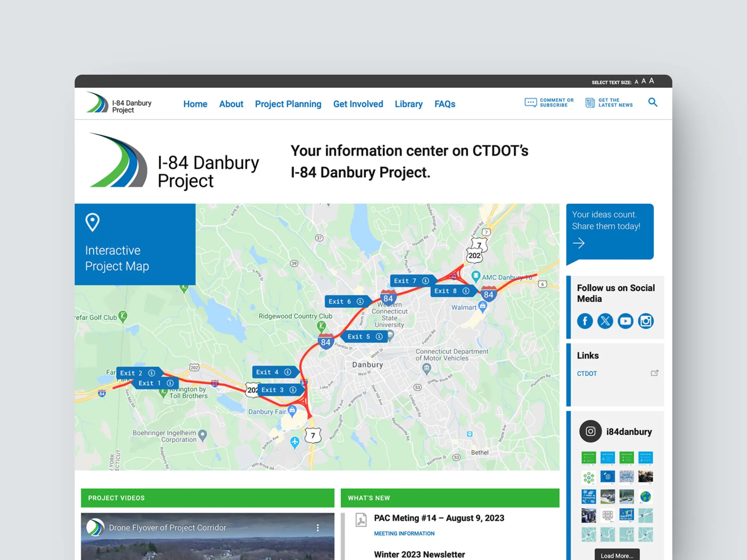Go to the Home menu item
Screen dimensions: 747x560
[x=195, y=104]
